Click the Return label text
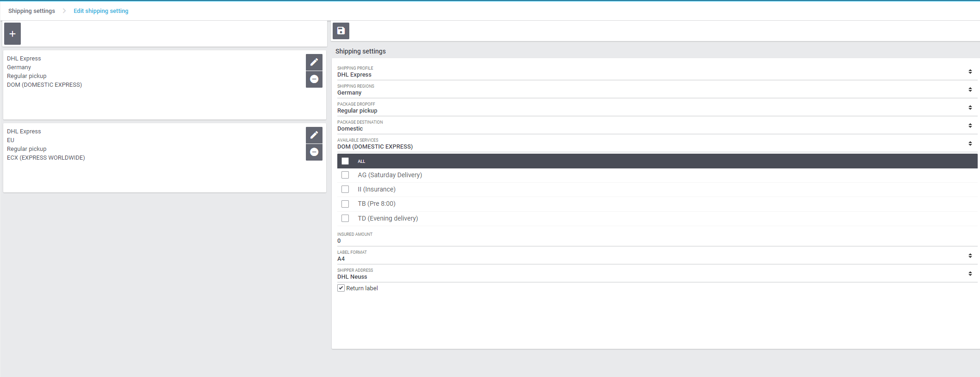 click(x=362, y=288)
